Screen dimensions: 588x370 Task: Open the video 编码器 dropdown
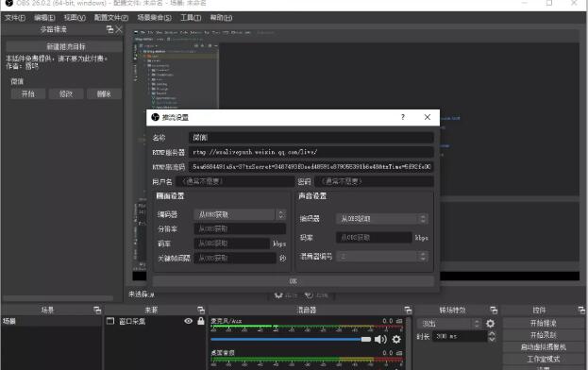coord(240,214)
